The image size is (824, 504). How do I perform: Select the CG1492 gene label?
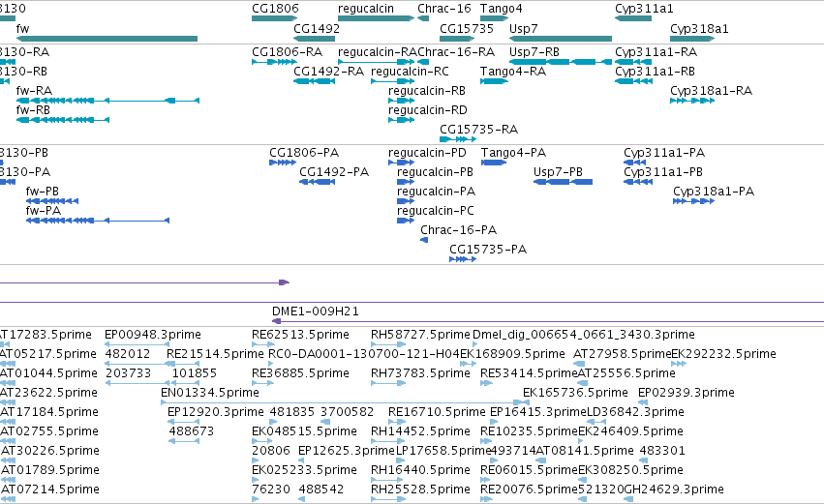(x=317, y=28)
